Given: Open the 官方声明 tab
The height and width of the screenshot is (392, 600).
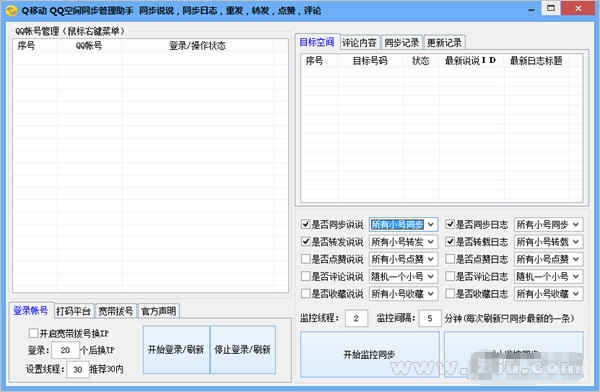Looking at the screenshot, I should click(x=158, y=311).
